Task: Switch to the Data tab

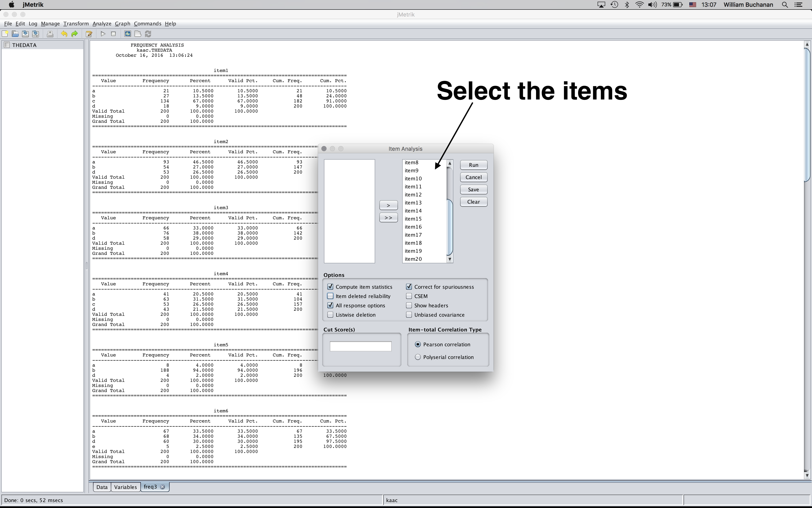Action: point(102,487)
